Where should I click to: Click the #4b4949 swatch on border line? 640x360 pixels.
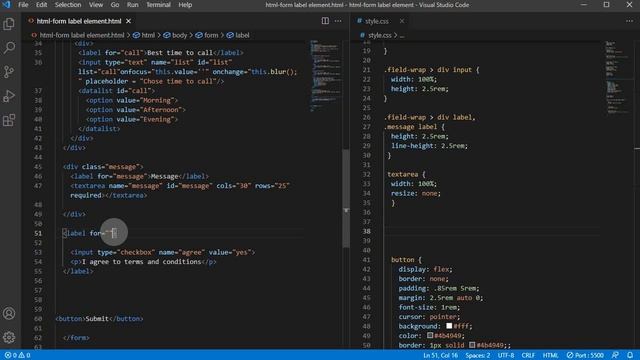(472, 345)
